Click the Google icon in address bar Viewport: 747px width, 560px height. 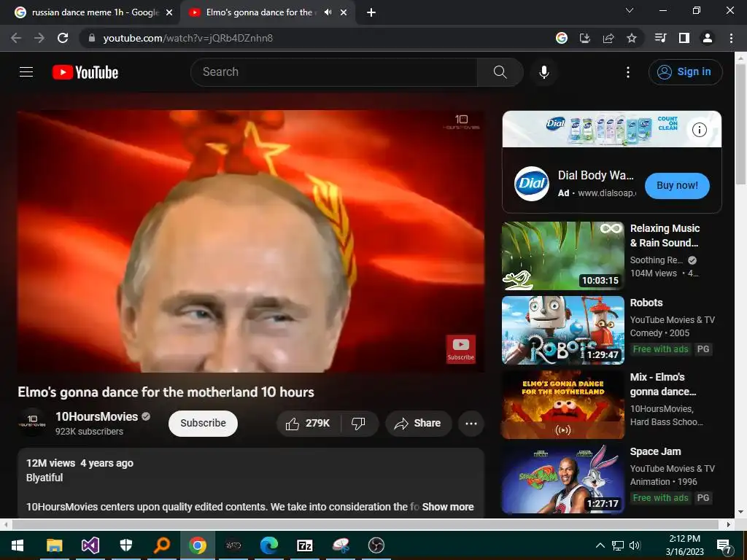point(562,38)
